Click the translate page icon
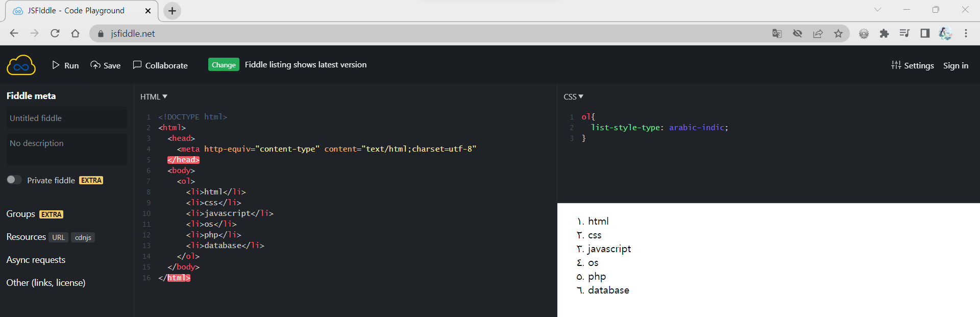This screenshot has height=317, width=980. pyautogui.click(x=777, y=34)
